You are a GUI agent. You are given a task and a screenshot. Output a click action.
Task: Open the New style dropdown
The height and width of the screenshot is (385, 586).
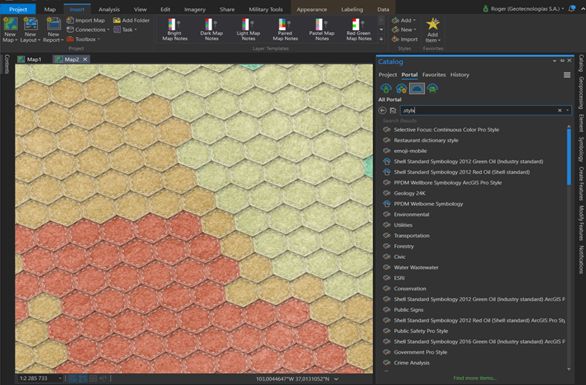[404, 30]
